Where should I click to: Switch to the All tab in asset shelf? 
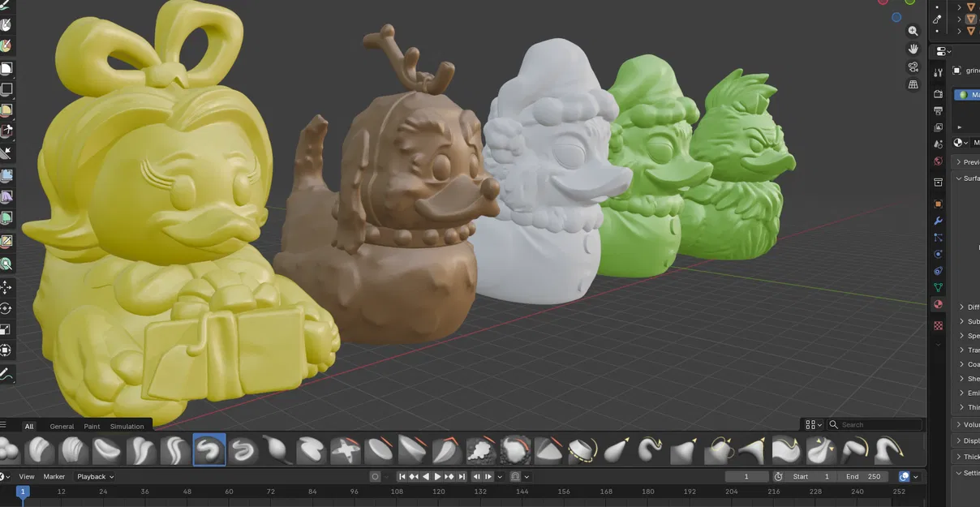tap(29, 426)
